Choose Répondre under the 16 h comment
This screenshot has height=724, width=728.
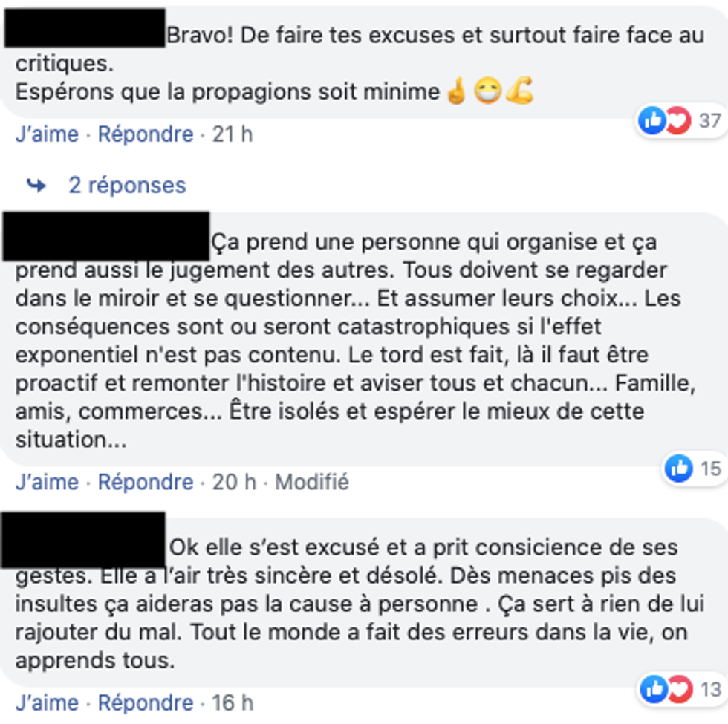click(146, 702)
